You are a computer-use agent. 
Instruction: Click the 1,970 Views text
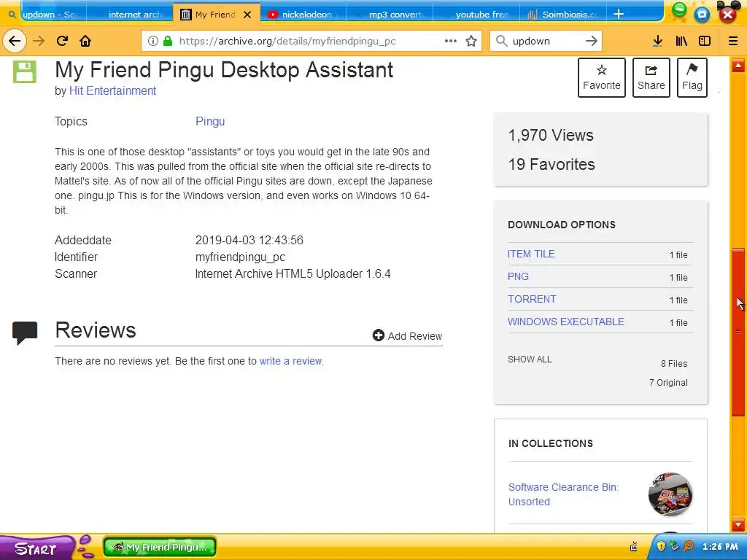pos(551,135)
